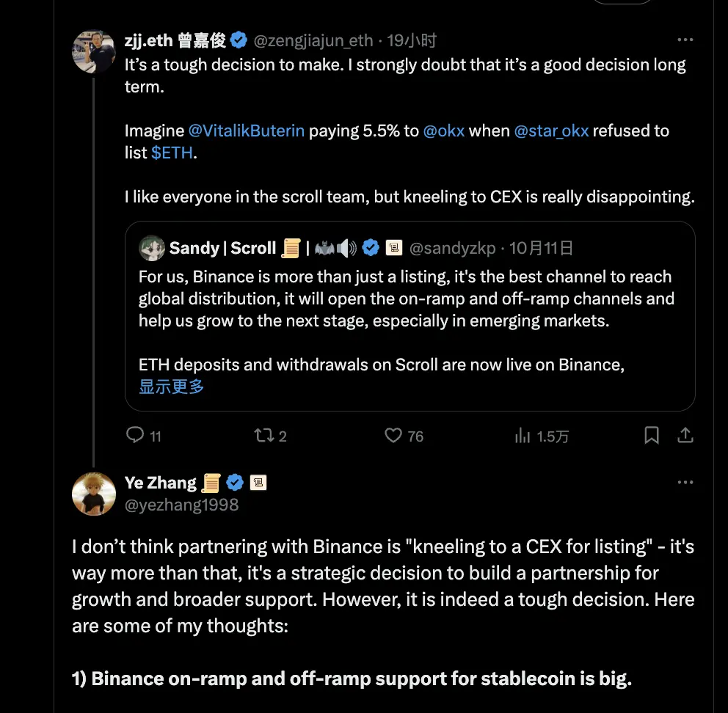Click zjj.eth's profile avatar
728x713 pixels.
click(x=94, y=51)
